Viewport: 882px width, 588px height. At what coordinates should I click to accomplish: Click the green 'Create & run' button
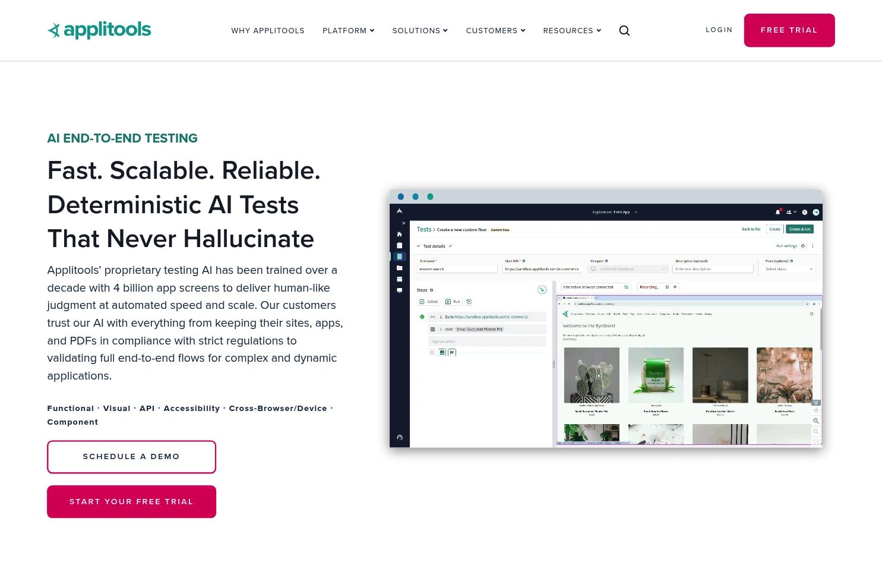click(799, 229)
